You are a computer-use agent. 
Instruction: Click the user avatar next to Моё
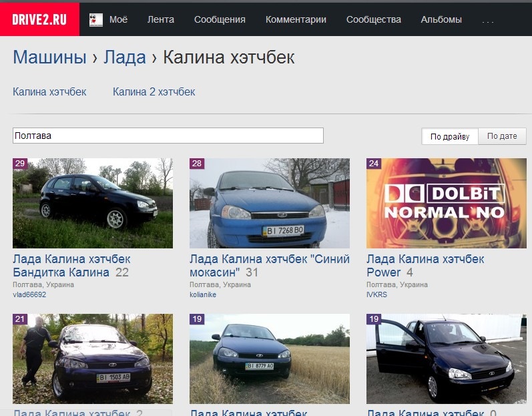click(x=96, y=20)
